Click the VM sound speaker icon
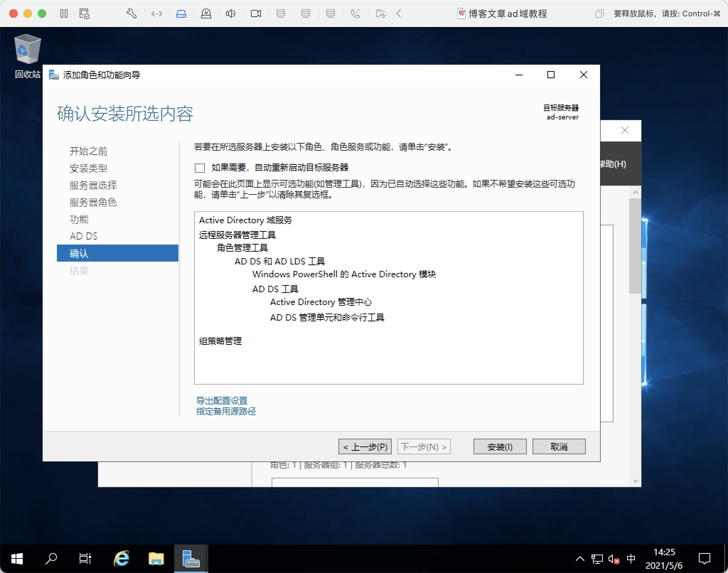Image resolution: width=728 pixels, height=573 pixels. click(x=231, y=14)
